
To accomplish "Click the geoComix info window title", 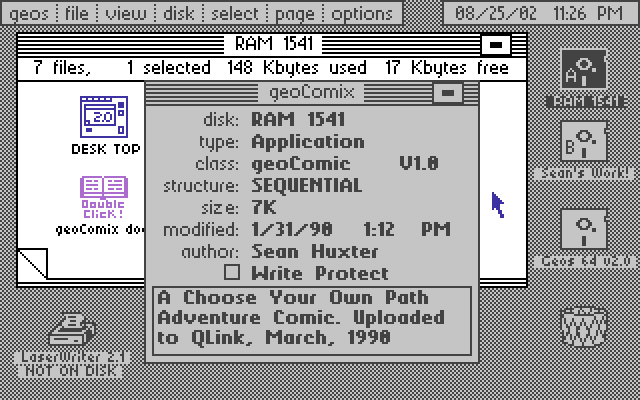I will coord(311,92).
